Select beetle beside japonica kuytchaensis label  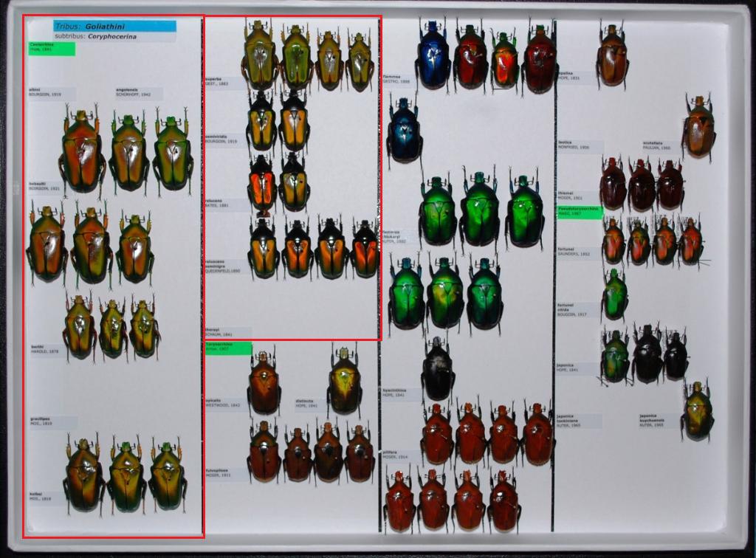coord(697,411)
